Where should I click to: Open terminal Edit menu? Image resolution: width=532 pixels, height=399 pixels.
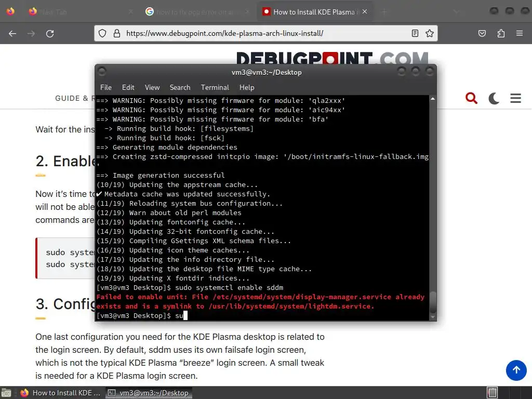click(x=128, y=87)
